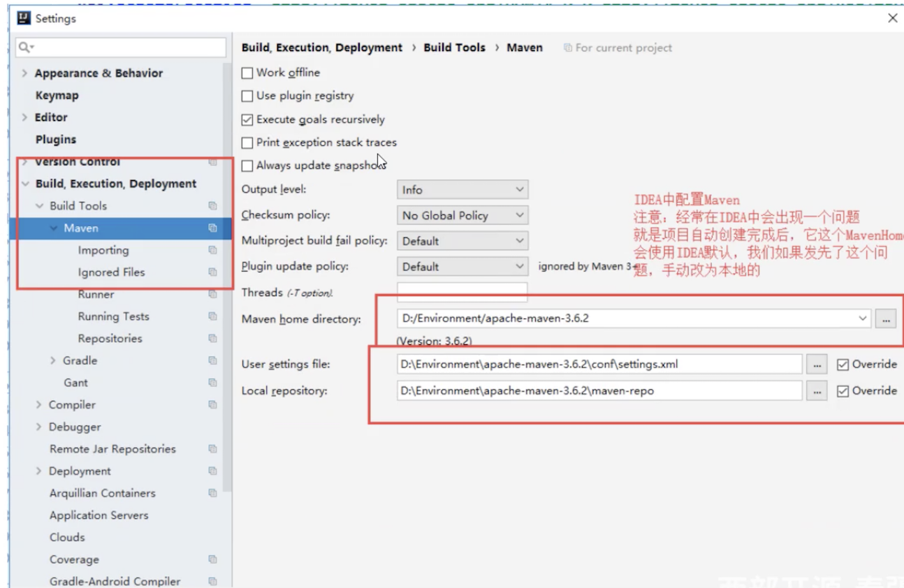Click the IntelliJ IDEA logo in title bar

(24, 18)
